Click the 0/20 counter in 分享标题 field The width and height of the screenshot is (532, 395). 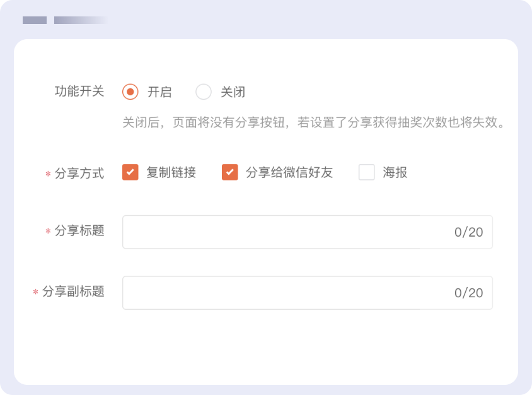tap(468, 232)
